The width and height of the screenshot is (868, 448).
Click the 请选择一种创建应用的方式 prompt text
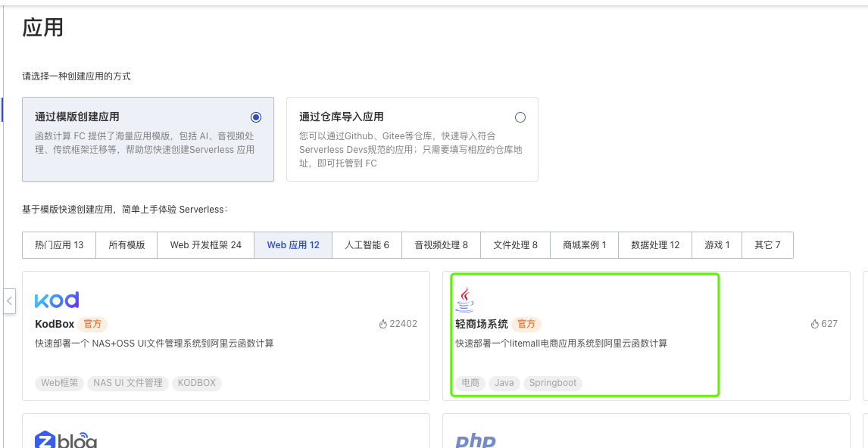(76, 76)
